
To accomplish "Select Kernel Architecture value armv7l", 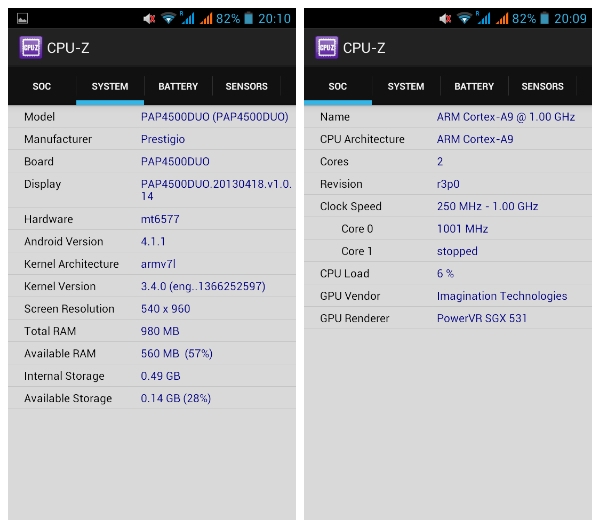I will click(x=158, y=264).
